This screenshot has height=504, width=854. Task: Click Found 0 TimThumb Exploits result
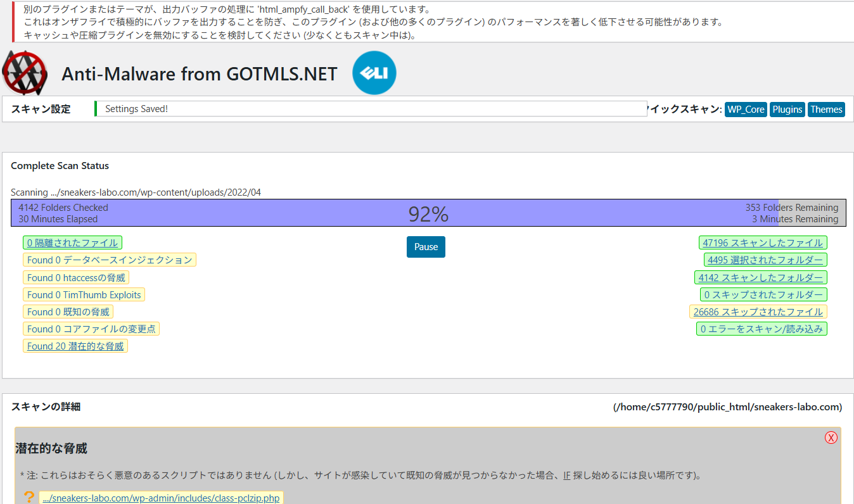pyautogui.click(x=84, y=294)
